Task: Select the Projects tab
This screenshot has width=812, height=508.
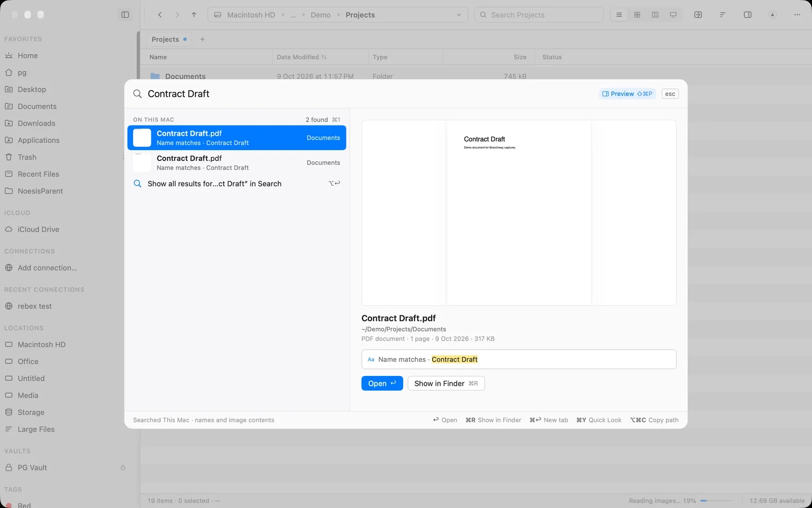Action: tap(169, 39)
